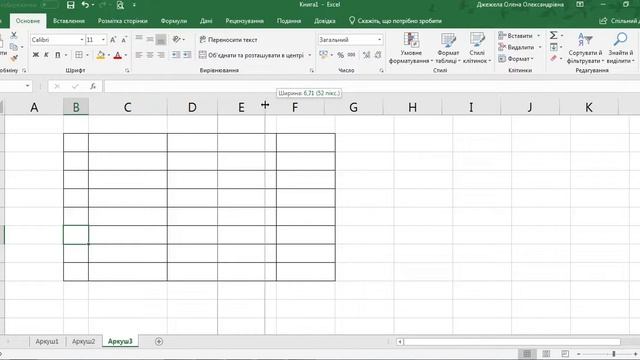640x360 pixels.
Task: Open the Borders dropdown arrow
Action: 87,55
